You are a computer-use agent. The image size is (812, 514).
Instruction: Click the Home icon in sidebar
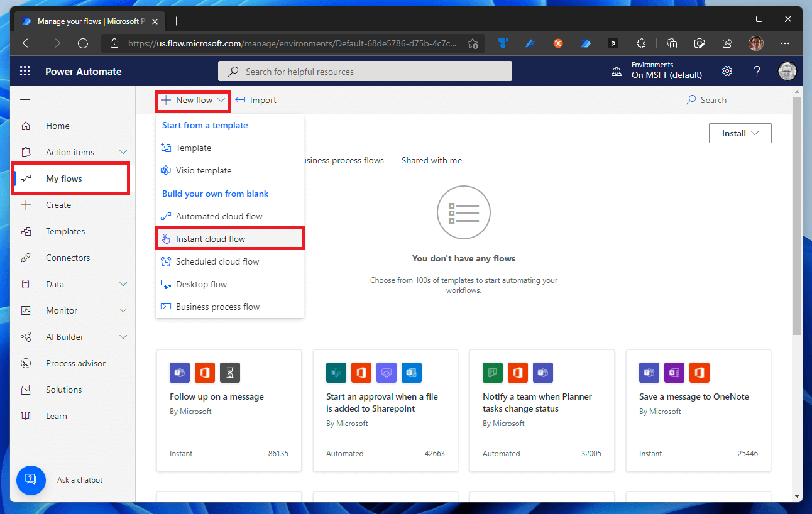(x=26, y=126)
